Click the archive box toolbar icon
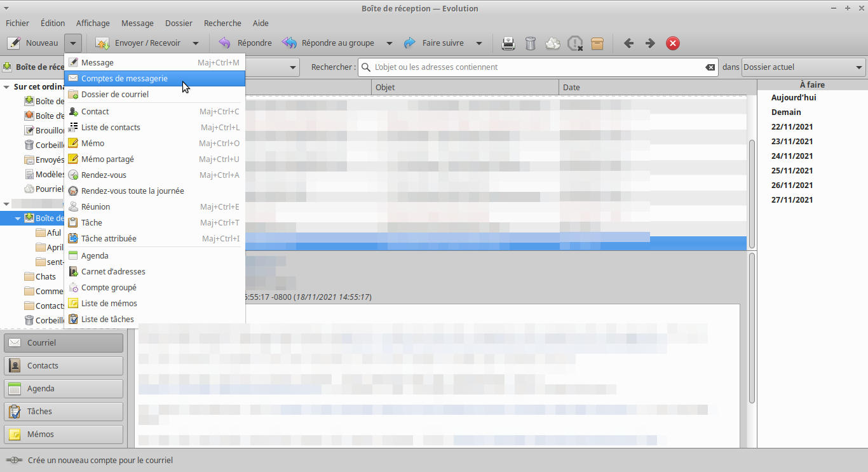 click(597, 43)
